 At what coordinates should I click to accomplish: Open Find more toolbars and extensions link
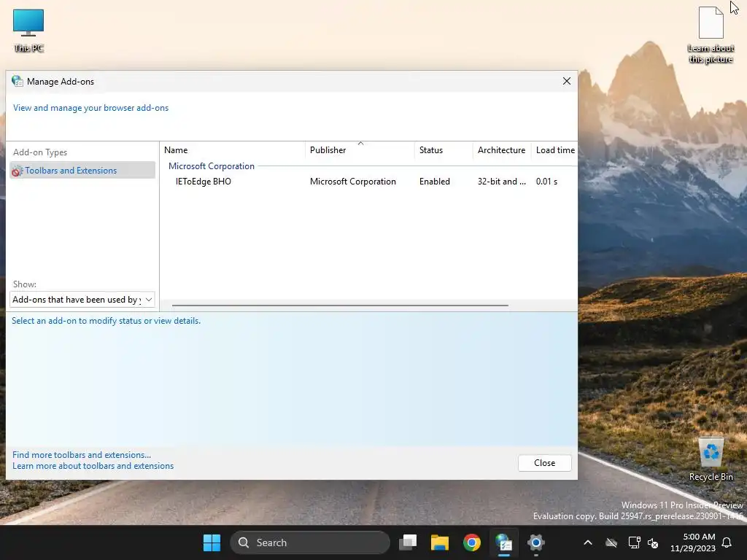click(82, 455)
